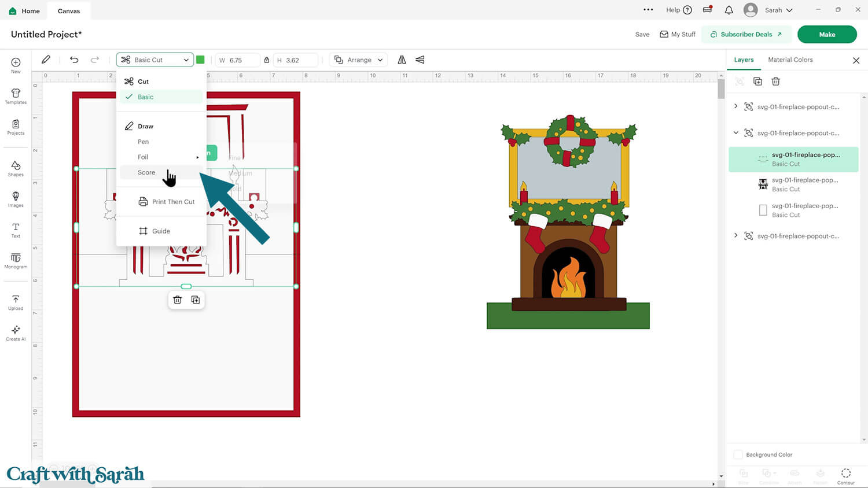This screenshot has width=868, height=488.
Task: Open the Templates panel in sidebar
Action: (16, 96)
